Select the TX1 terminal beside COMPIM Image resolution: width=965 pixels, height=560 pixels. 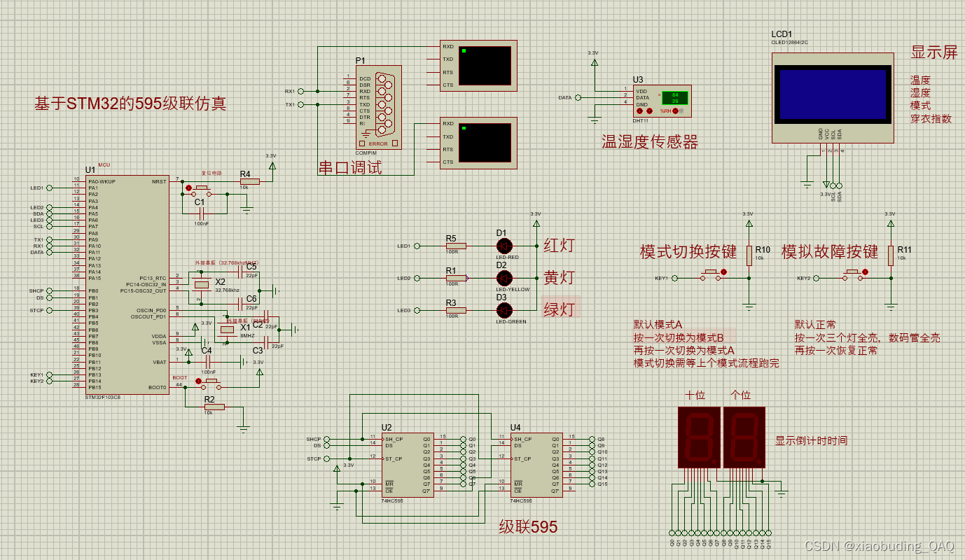301,104
